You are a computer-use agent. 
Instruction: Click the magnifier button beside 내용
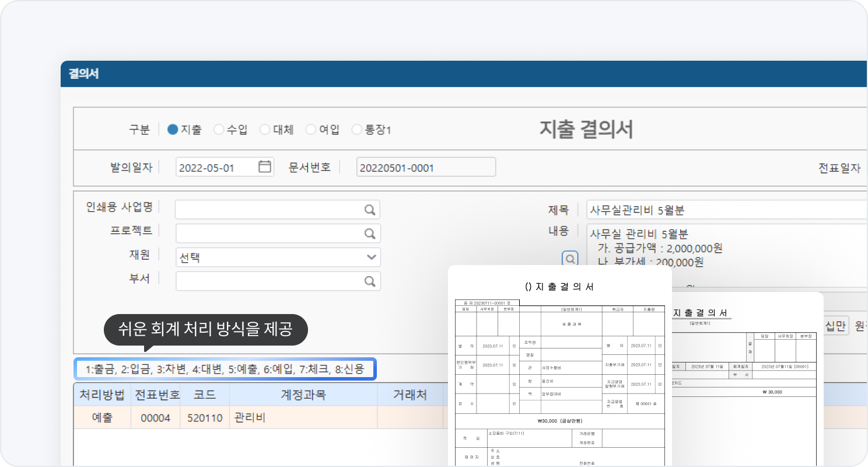tap(570, 259)
